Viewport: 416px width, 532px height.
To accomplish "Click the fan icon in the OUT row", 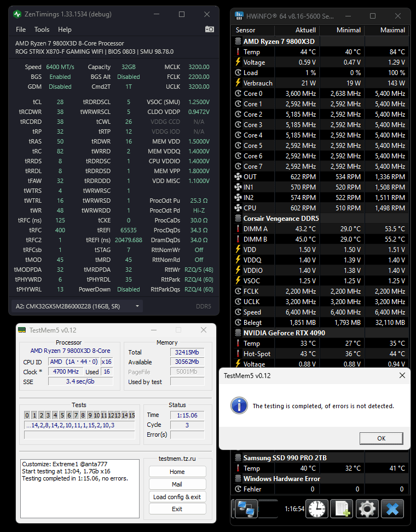I will 238,177.
